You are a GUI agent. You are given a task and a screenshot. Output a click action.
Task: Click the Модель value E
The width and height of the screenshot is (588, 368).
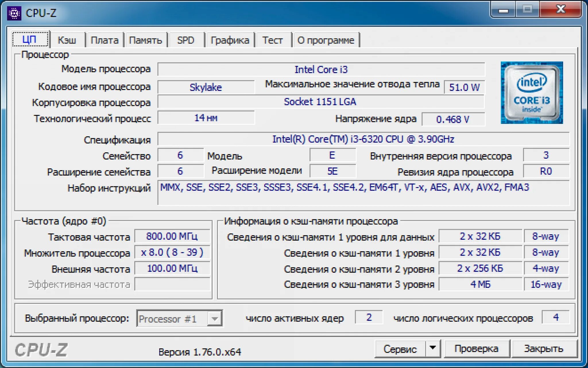[332, 155]
